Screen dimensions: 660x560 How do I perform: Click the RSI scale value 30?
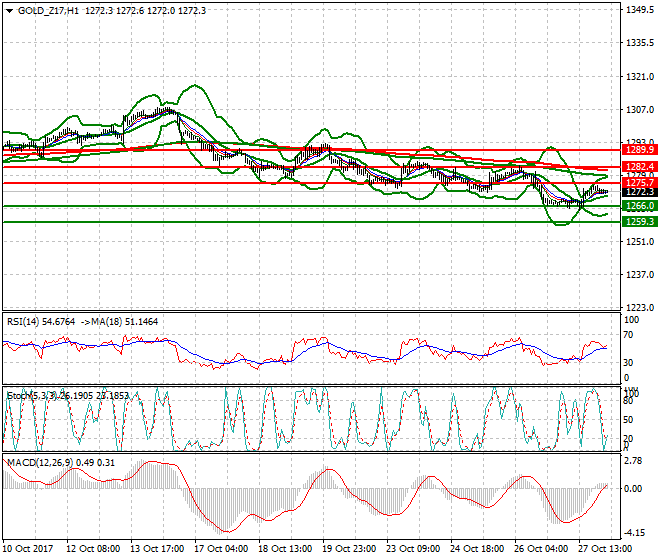[628, 363]
